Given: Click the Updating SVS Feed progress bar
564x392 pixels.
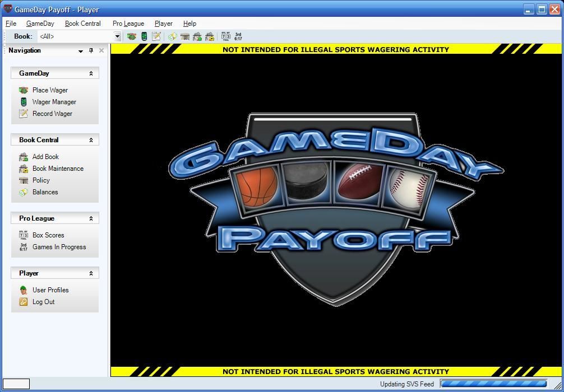Looking at the screenshot, I should 494,384.
